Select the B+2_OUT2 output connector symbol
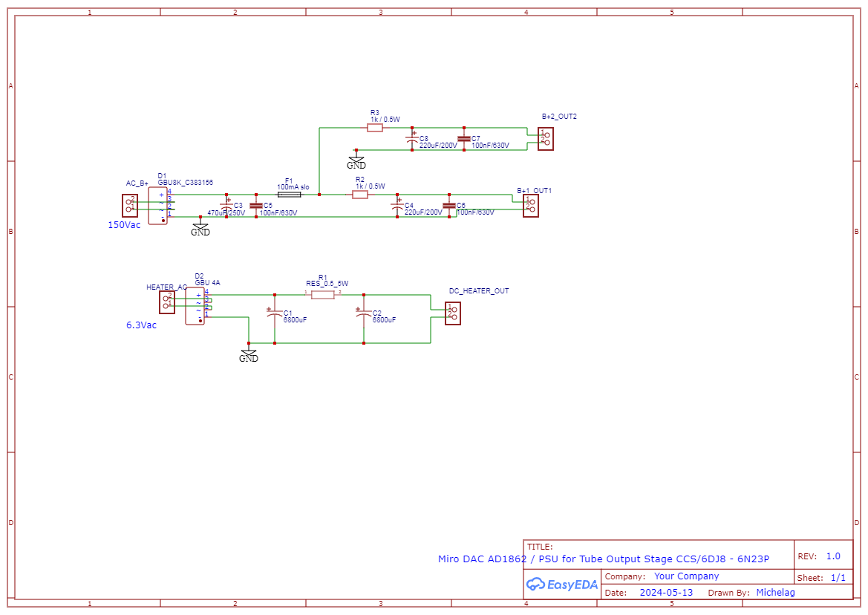Viewport: 868px width, 615px height. 545,139
